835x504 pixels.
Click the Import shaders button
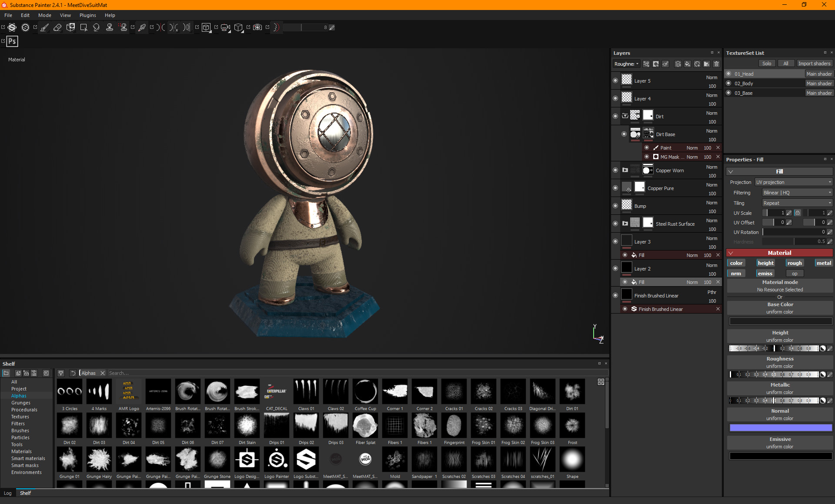coord(814,63)
